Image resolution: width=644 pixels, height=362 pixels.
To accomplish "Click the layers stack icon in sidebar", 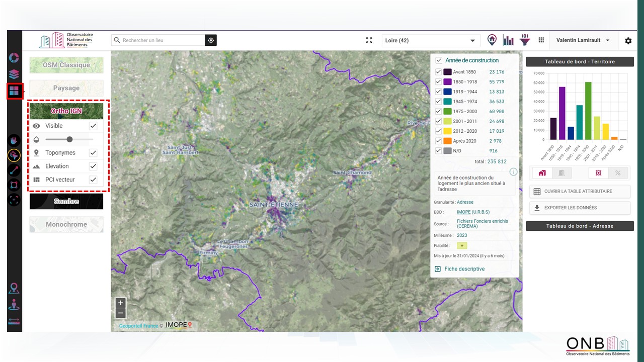I will pos(14,74).
